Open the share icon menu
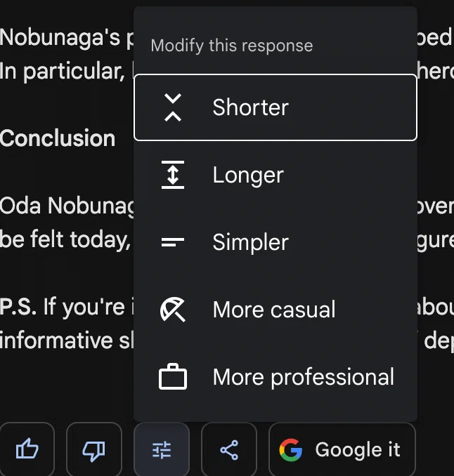 tap(229, 449)
